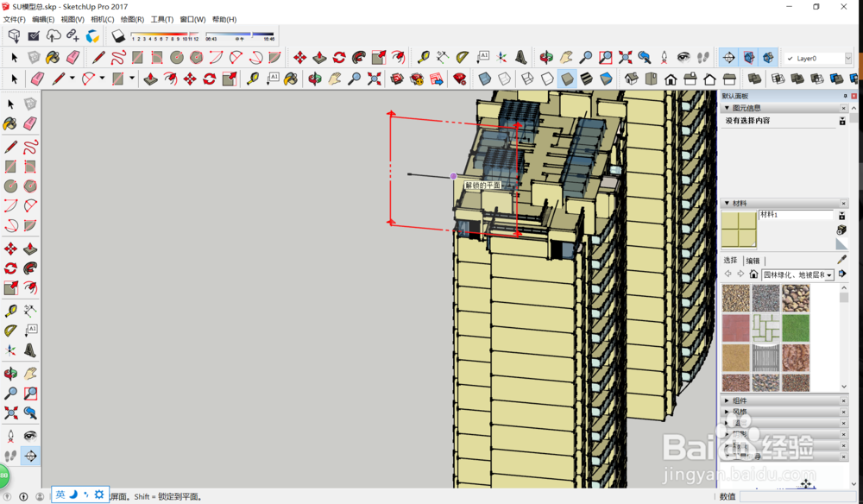Select Paint Bucket in left tool palette

(9, 123)
